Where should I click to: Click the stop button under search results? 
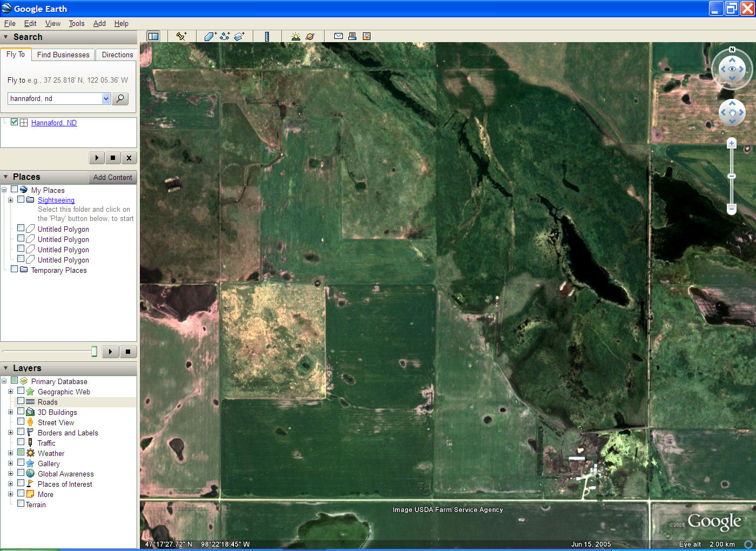113,158
